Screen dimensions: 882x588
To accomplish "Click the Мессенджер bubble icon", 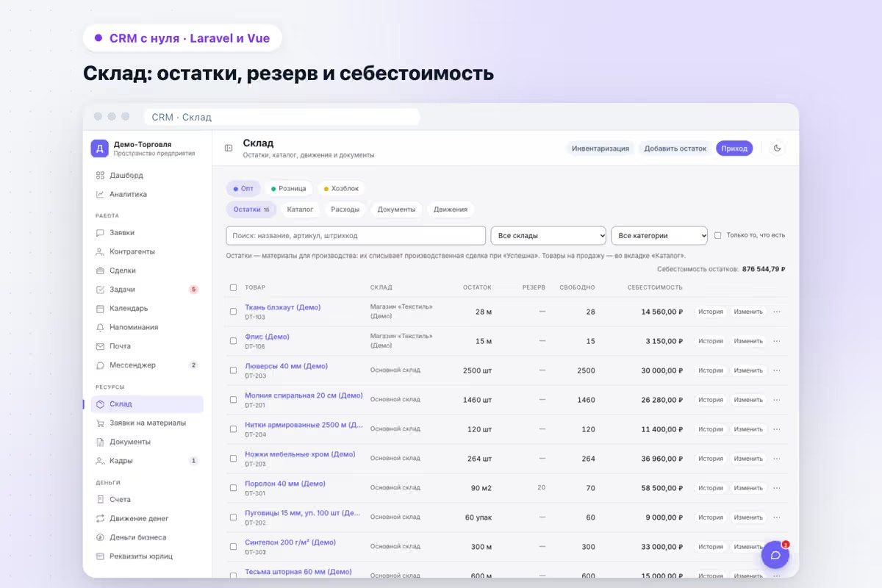I will point(100,365).
